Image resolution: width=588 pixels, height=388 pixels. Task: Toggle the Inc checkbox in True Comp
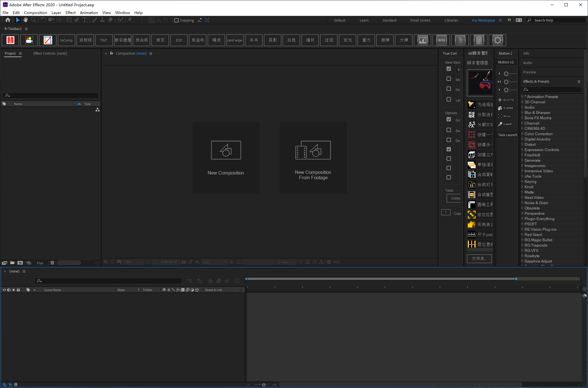click(449, 89)
